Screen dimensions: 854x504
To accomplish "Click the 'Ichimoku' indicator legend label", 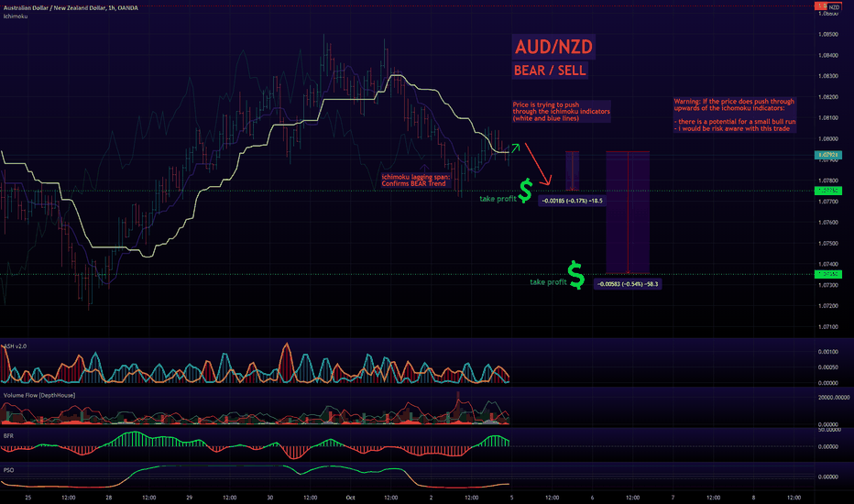I will coord(16,16).
